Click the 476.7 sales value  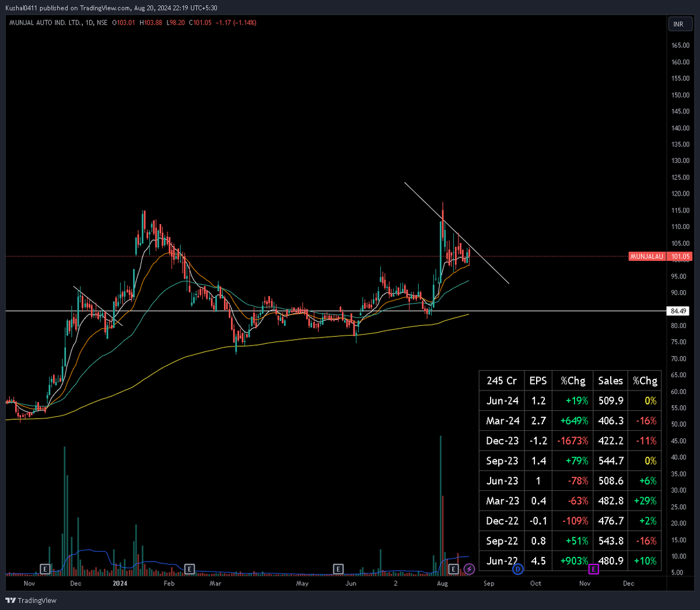point(611,521)
